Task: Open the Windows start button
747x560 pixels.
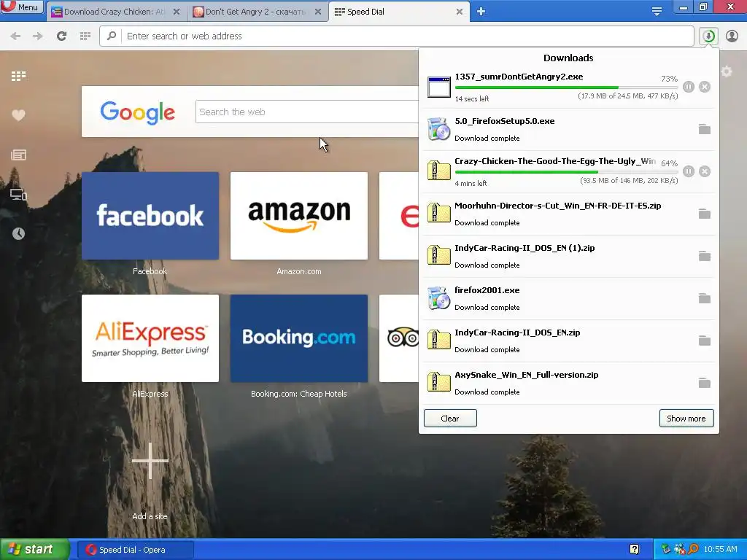Action: [34, 550]
